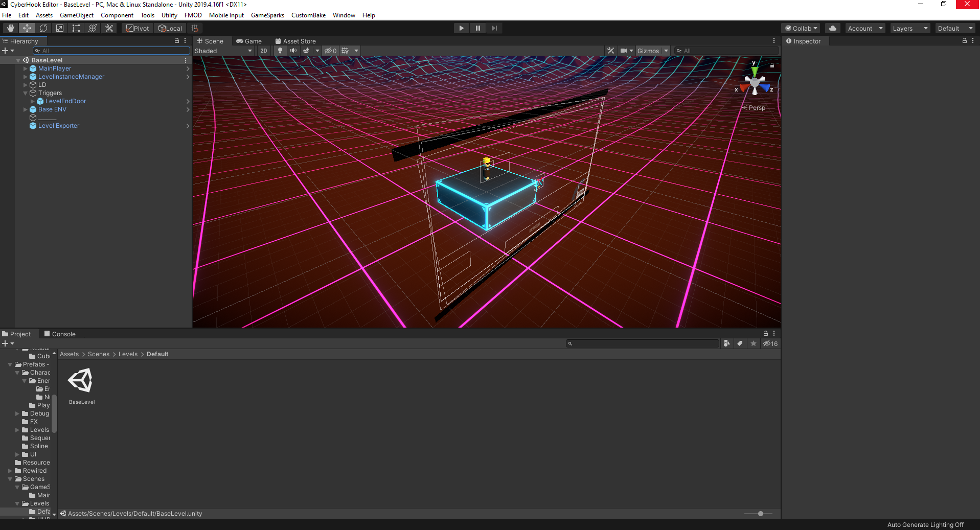Open the Shaded draw mode dropdown

pyautogui.click(x=223, y=51)
